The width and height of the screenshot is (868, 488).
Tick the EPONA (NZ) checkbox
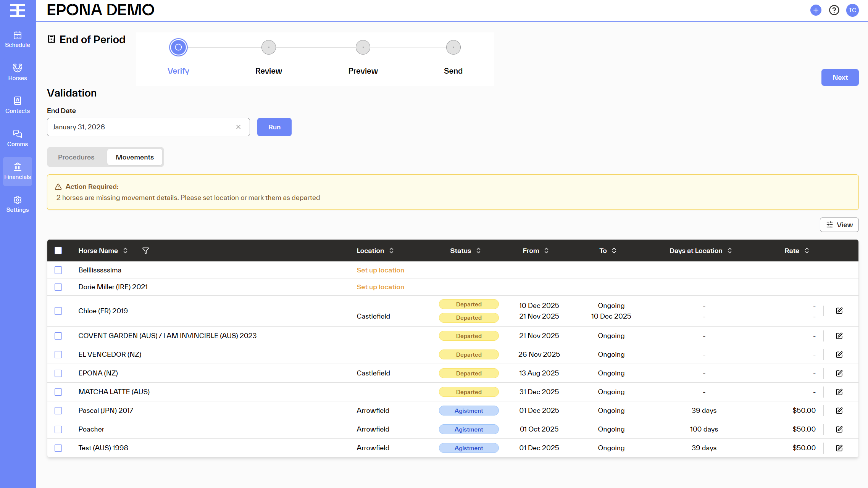coord(58,373)
